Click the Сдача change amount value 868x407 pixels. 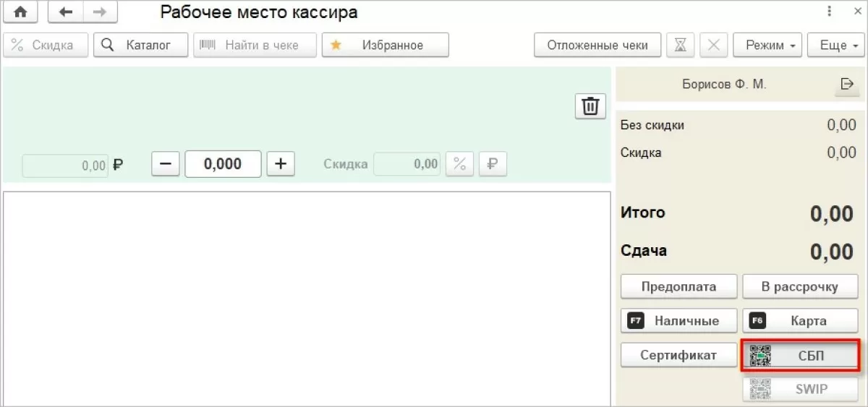(831, 252)
